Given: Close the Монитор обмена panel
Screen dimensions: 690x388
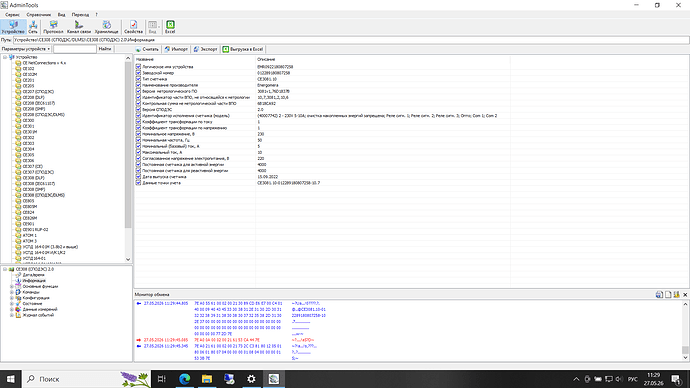Looking at the screenshot, I should point(685,295).
